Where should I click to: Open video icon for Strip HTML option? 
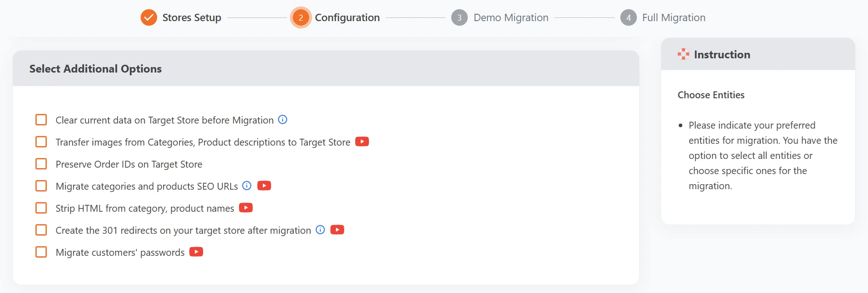[x=246, y=208]
